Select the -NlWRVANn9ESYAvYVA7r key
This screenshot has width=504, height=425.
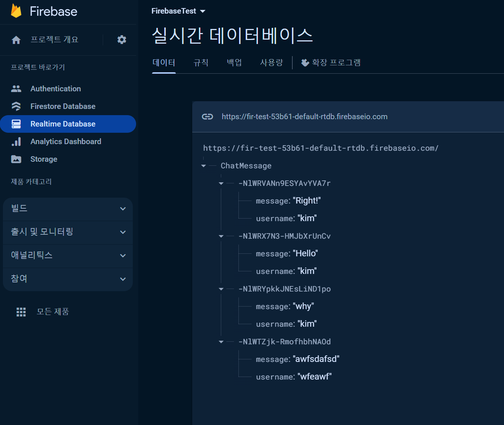pos(284,183)
